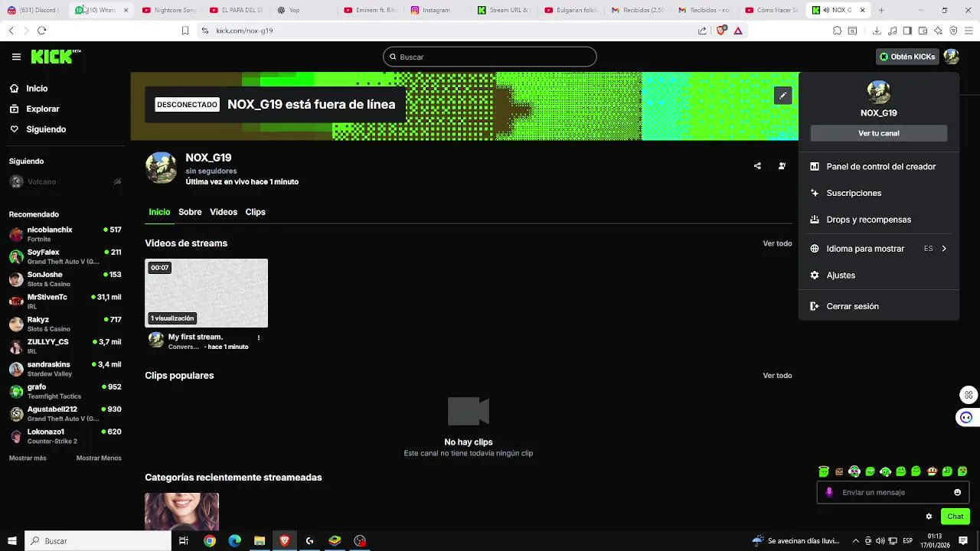980x551 pixels.
Task: Click the share page icon in address bar
Action: pos(702,31)
